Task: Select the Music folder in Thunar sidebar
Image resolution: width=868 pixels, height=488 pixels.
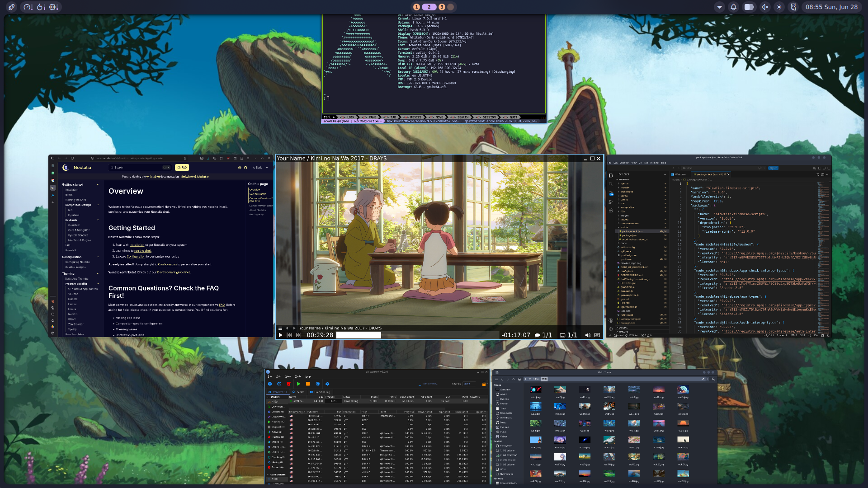Action: 503,422
